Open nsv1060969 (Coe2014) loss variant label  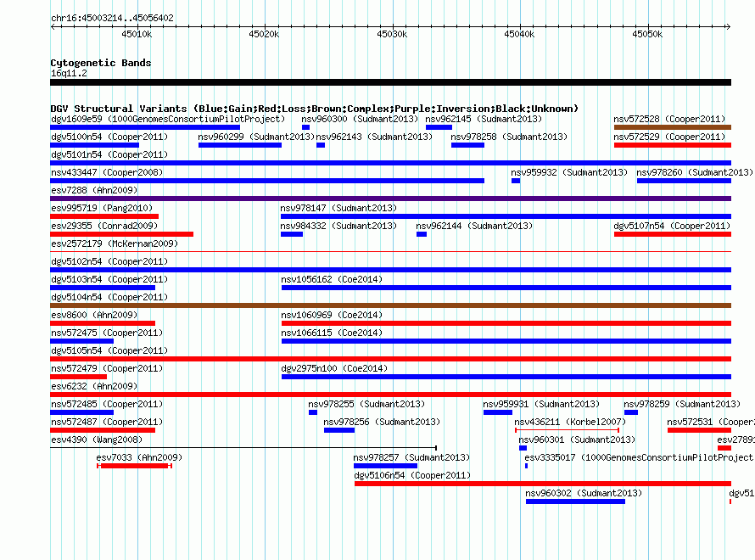point(332,315)
